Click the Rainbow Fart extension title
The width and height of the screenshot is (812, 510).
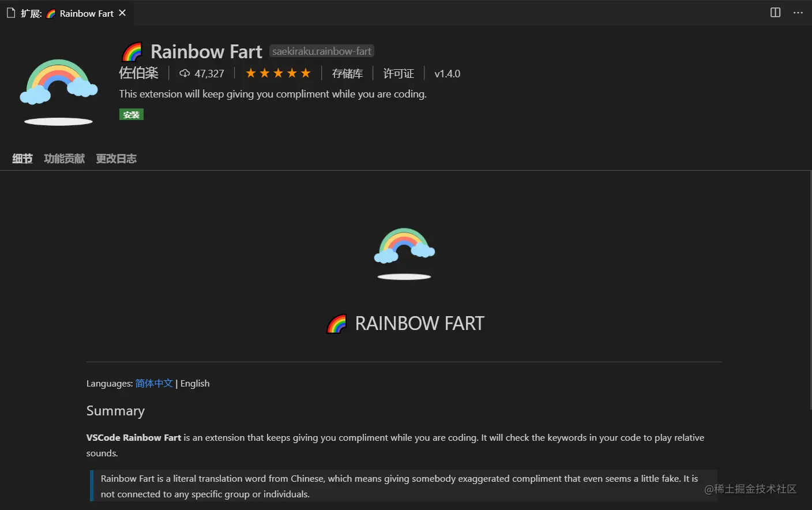206,52
